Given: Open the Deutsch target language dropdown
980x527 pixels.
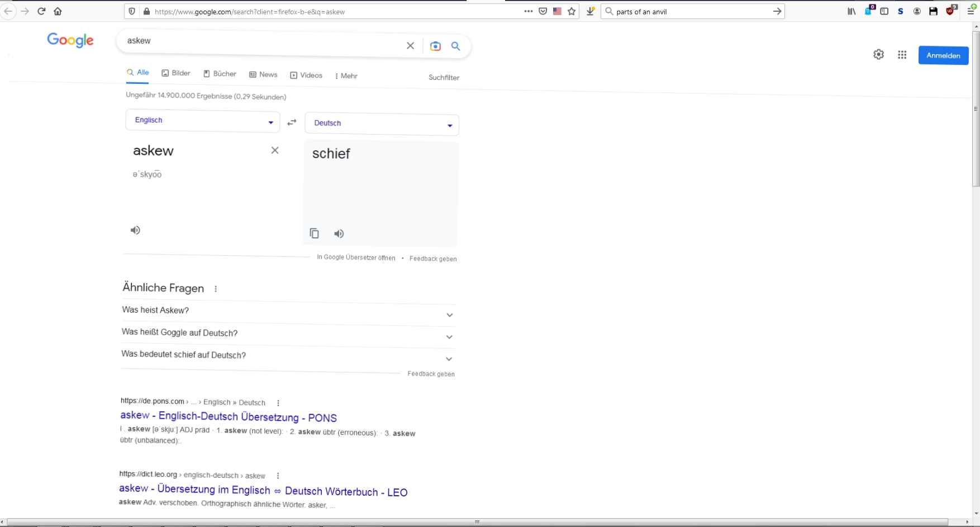Looking at the screenshot, I should tap(382, 124).
